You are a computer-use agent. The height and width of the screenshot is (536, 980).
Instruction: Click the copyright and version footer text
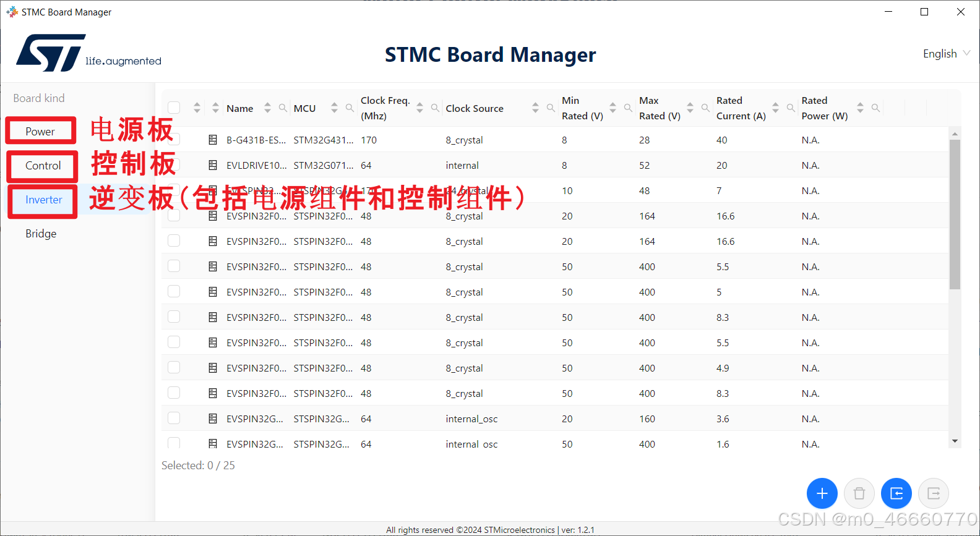490,530
